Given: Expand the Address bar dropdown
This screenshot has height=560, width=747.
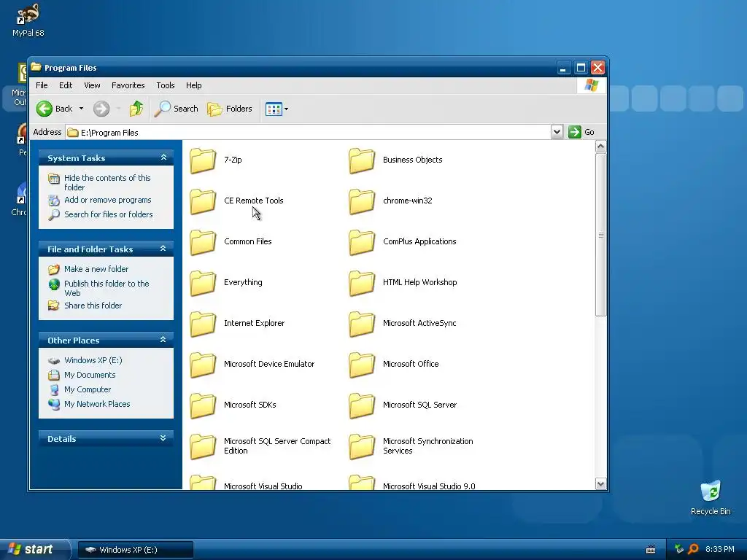Looking at the screenshot, I should [557, 132].
